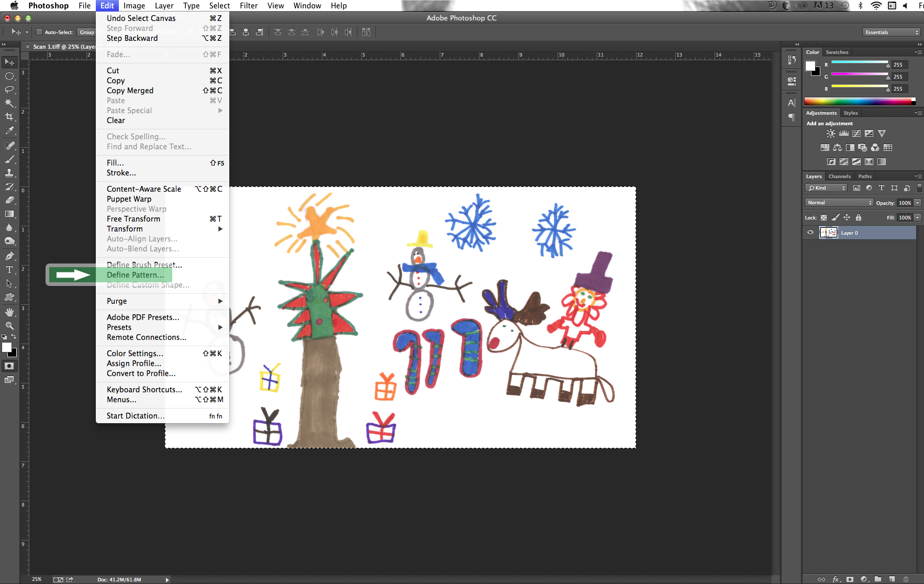Open the Normal blend mode dropdown

click(839, 203)
